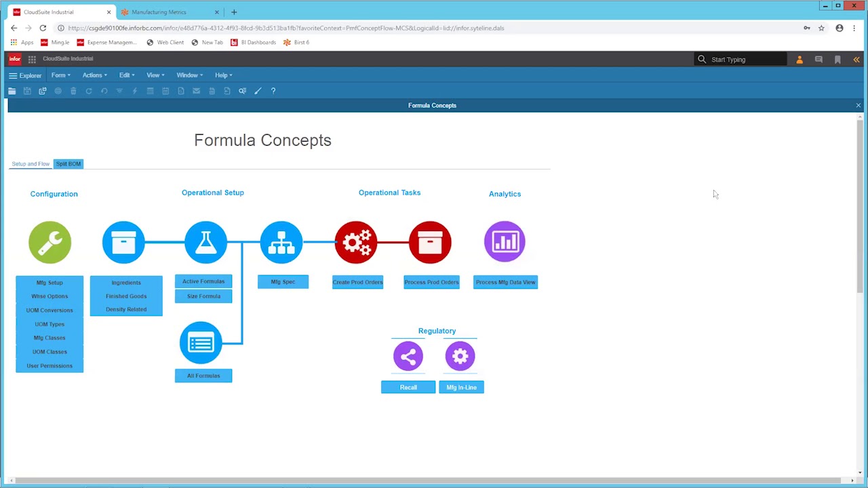Click the purple Mfg In-Line gear icon
The width and height of the screenshot is (868, 488).
coord(460,356)
